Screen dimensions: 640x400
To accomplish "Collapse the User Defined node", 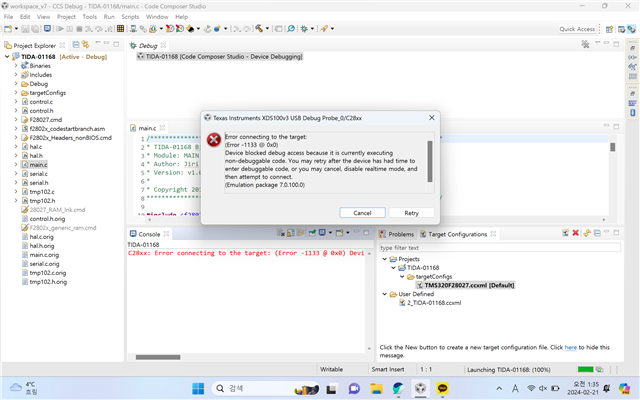I will [384, 294].
